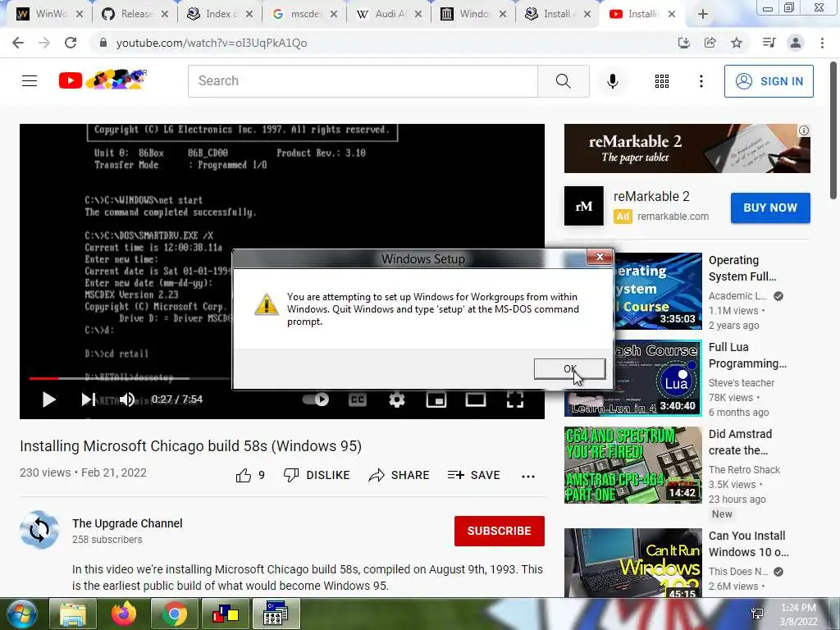Open Can You Install Windows 10 thumbnail
This screenshot has height=630, width=840.
pos(632,563)
